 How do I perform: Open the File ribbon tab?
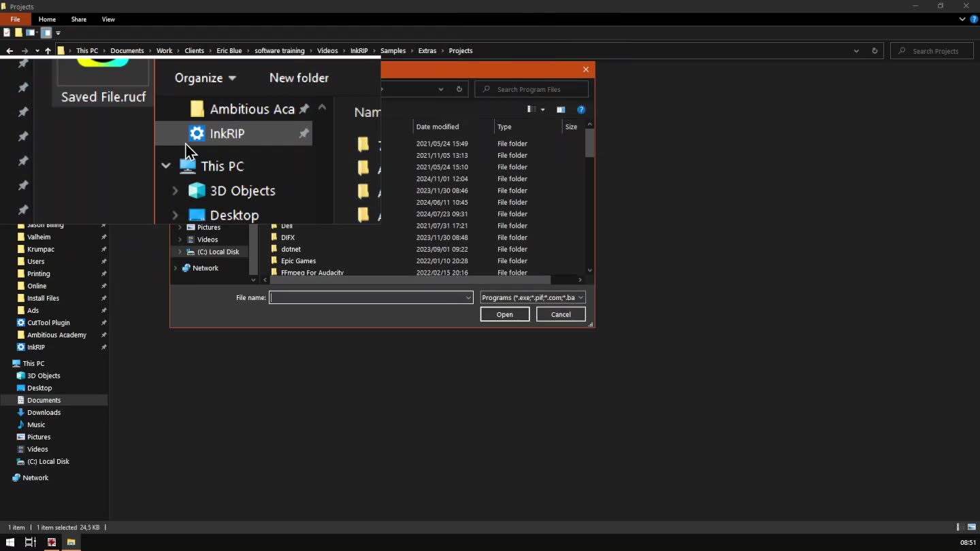[x=15, y=19]
